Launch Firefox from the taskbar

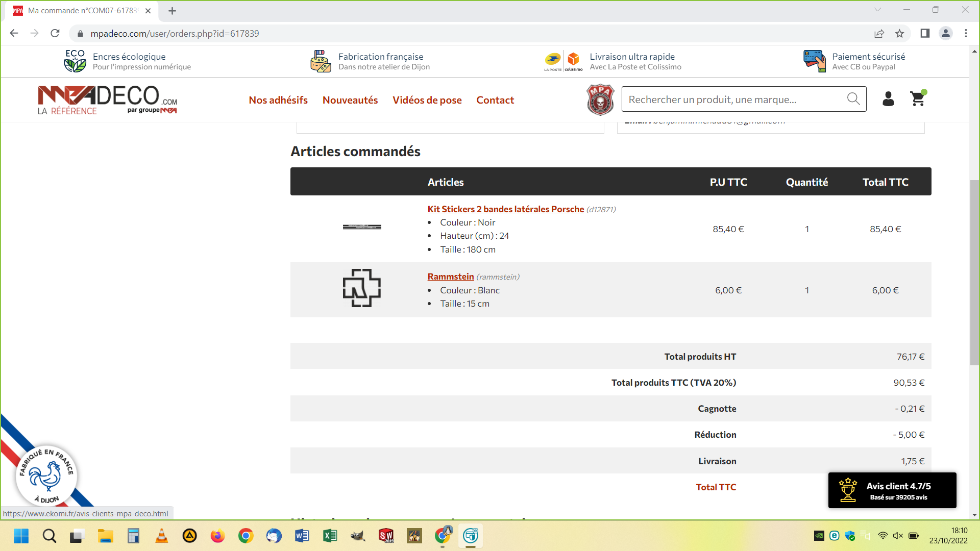tap(217, 536)
